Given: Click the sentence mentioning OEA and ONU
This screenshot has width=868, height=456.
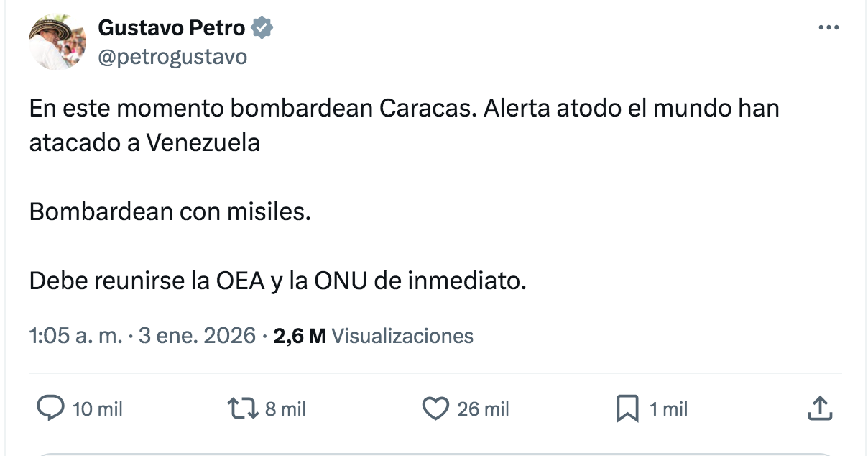Looking at the screenshot, I should (277, 281).
